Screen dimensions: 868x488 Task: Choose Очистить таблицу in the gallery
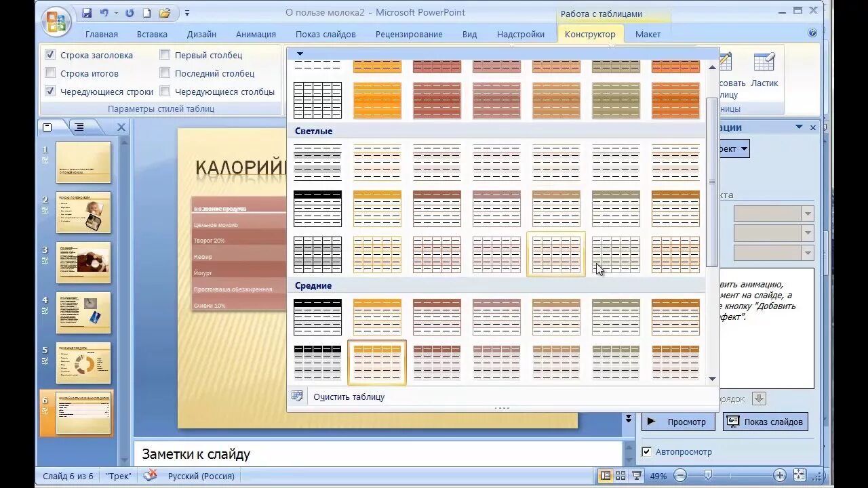click(349, 396)
